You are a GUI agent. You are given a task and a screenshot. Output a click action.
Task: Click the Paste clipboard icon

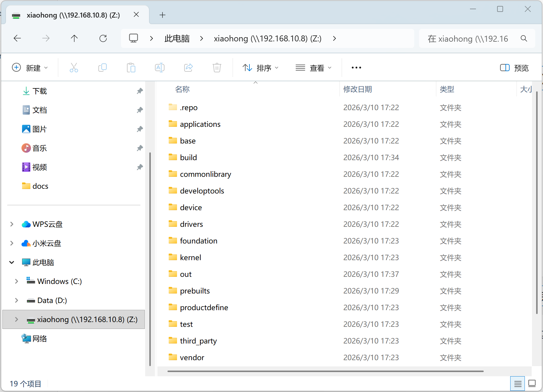coord(131,68)
